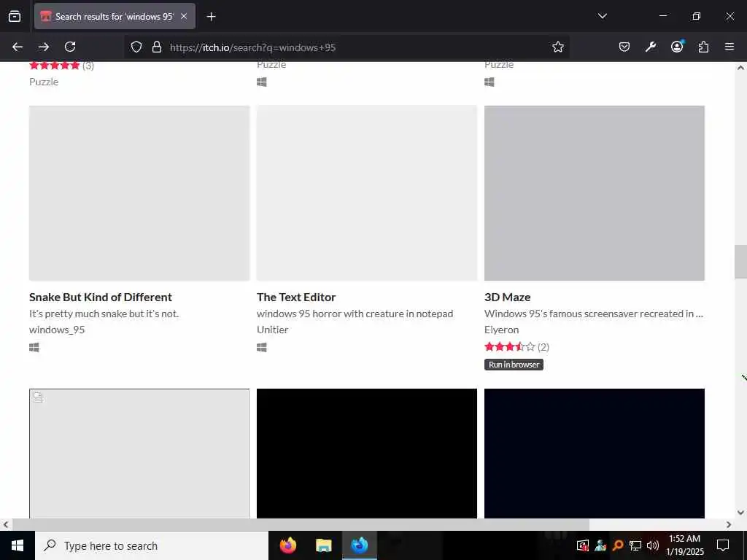The height and width of the screenshot is (560, 747).
Task: Click the taskbar 'Type here to search' box
Action: click(x=152, y=545)
